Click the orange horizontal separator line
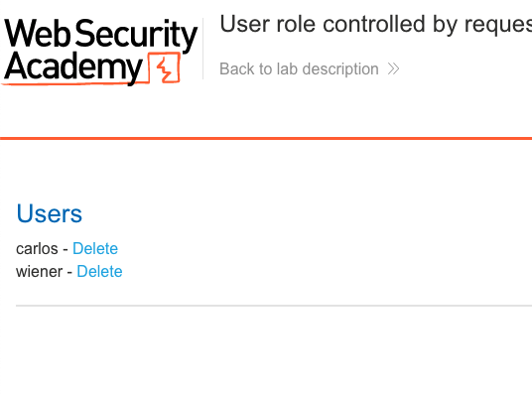This screenshot has height=394, width=532. pos(266,138)
